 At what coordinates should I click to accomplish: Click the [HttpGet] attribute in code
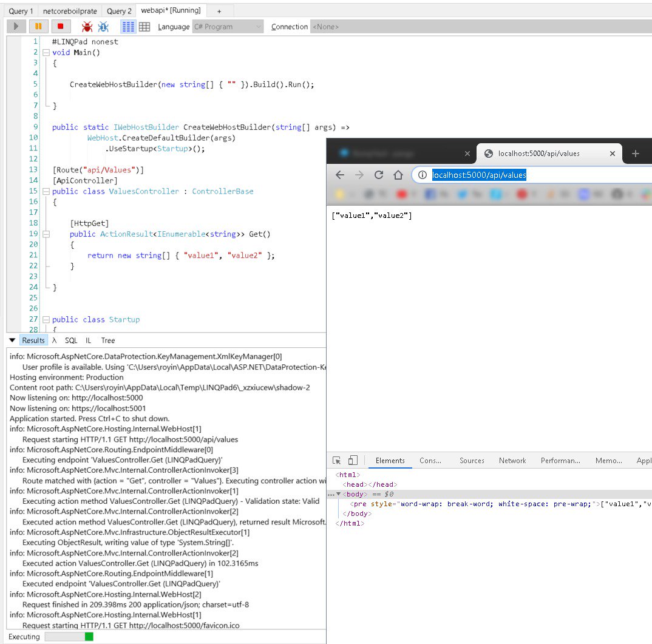[x=89, y=224]
